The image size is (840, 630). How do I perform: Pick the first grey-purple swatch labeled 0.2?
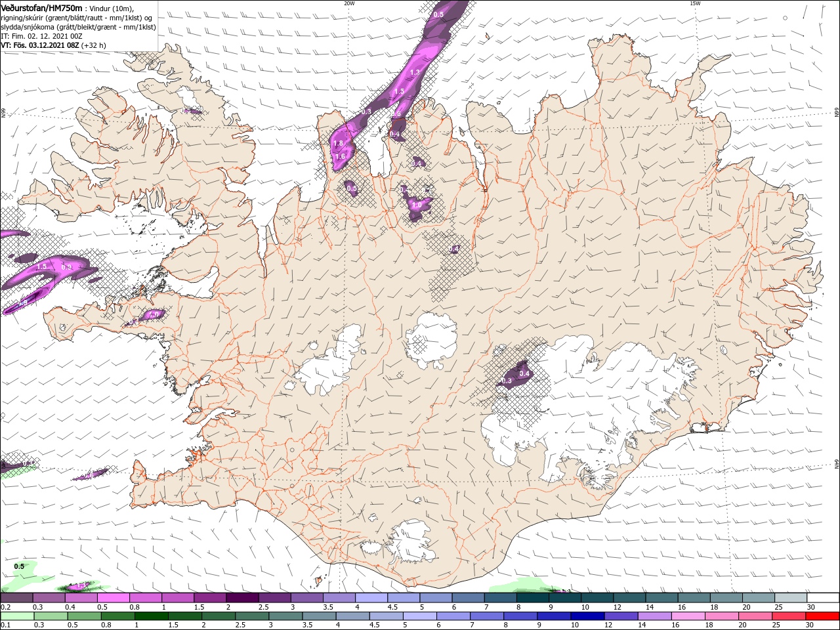16,598
